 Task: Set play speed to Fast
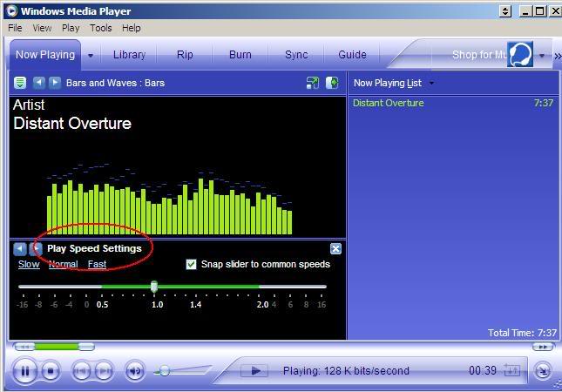[x=97, y=265]
